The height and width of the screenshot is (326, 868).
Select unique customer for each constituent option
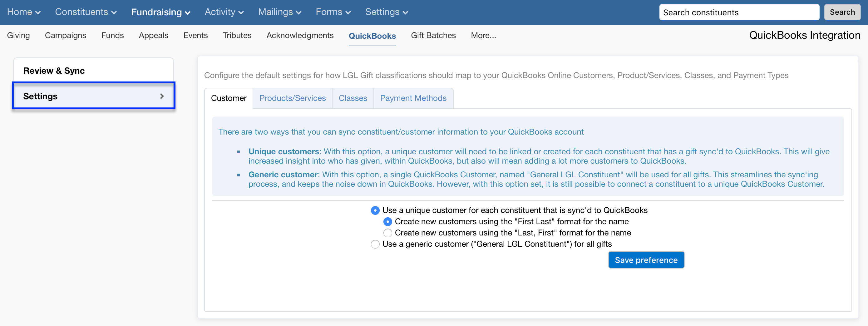click(x=375, y=210)
